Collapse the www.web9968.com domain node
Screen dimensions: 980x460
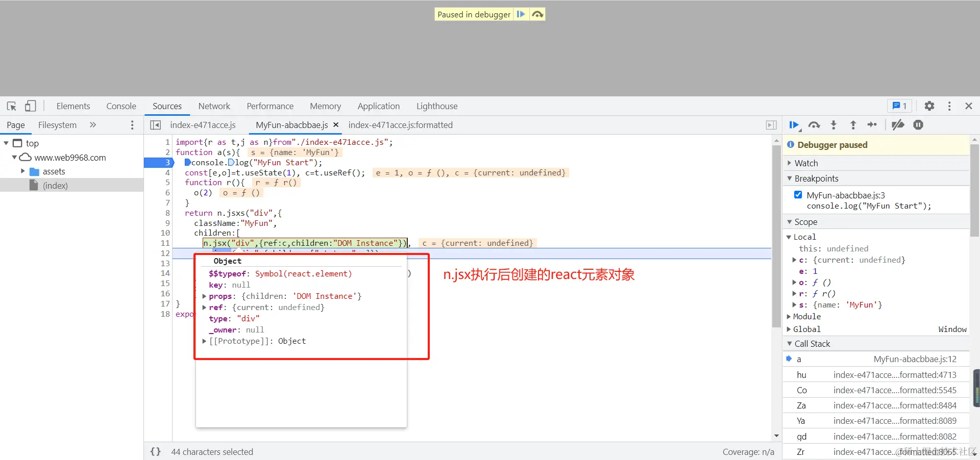(x=14, y=158)
